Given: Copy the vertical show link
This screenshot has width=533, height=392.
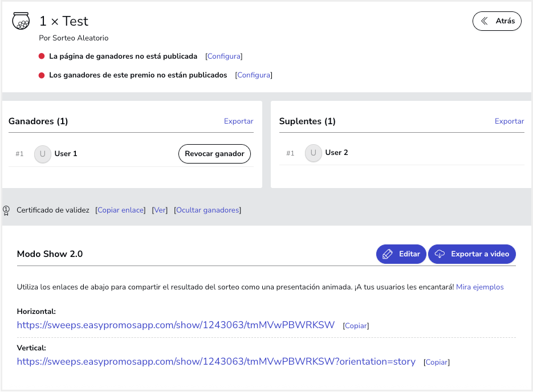Looking at the screenshot, I should click(437, 362).
